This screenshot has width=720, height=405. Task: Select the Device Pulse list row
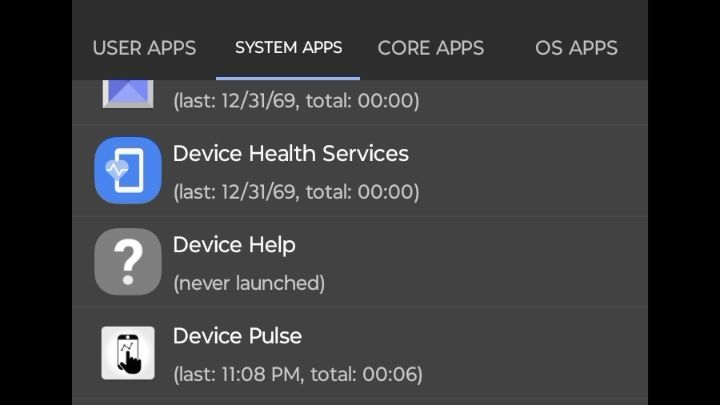[360, 353]
